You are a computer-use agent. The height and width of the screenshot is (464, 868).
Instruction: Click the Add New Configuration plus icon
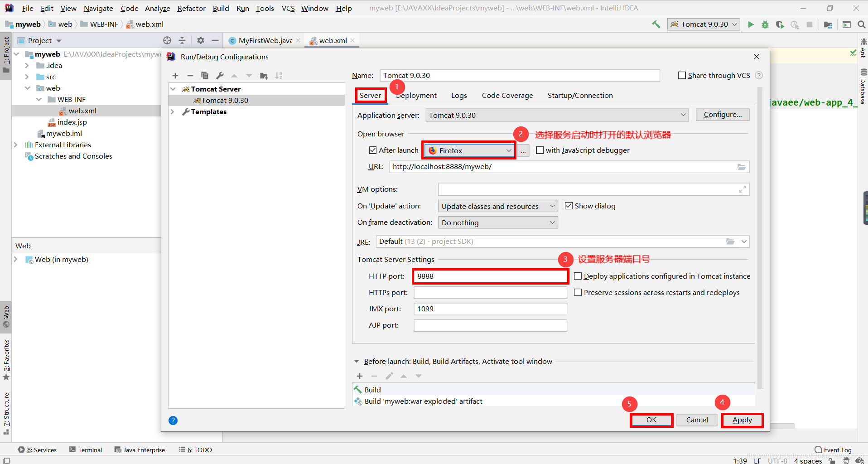point(175,76)
